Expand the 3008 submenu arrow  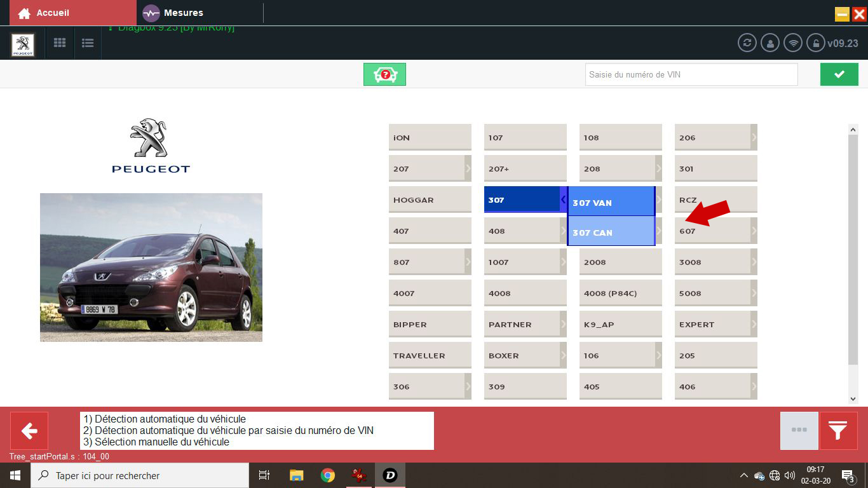coord(754,262)
